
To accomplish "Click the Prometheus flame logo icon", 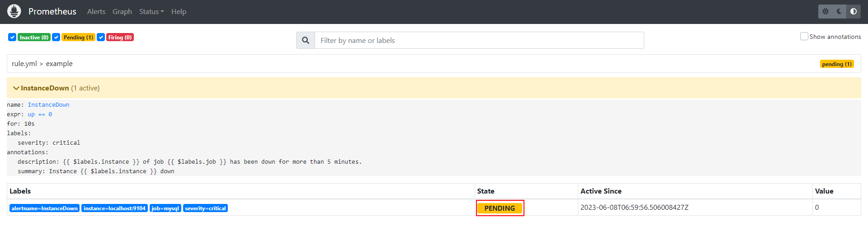I will click(x=14, y=11).
